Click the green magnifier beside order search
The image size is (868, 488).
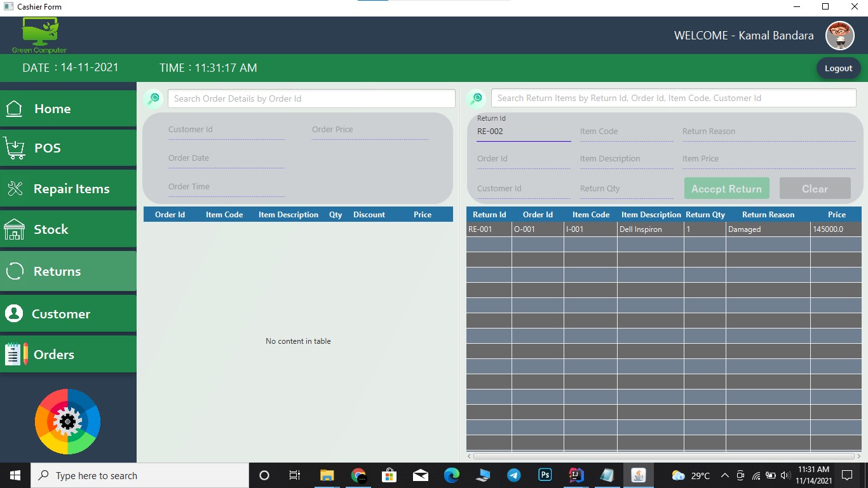point(154,98)
